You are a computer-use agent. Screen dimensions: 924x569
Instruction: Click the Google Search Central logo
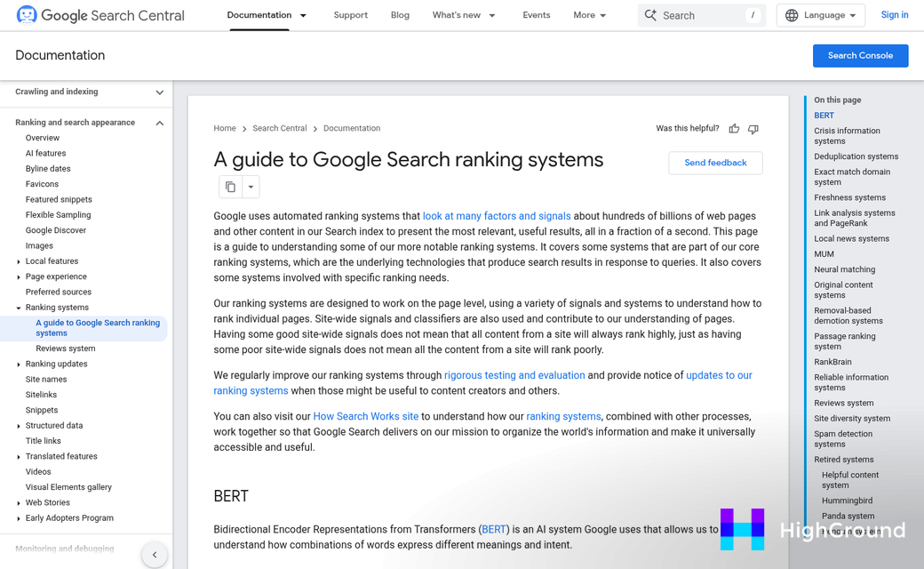[98, 15]
